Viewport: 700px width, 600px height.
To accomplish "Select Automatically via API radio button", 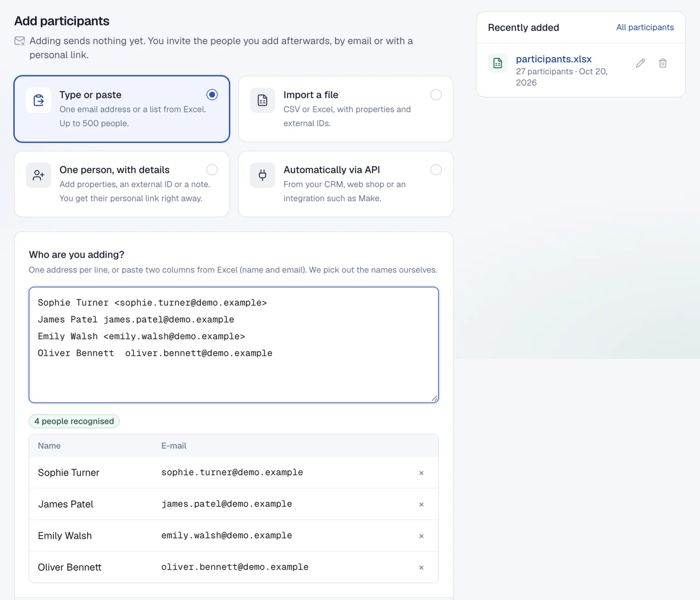I will (x=436, y=170).
